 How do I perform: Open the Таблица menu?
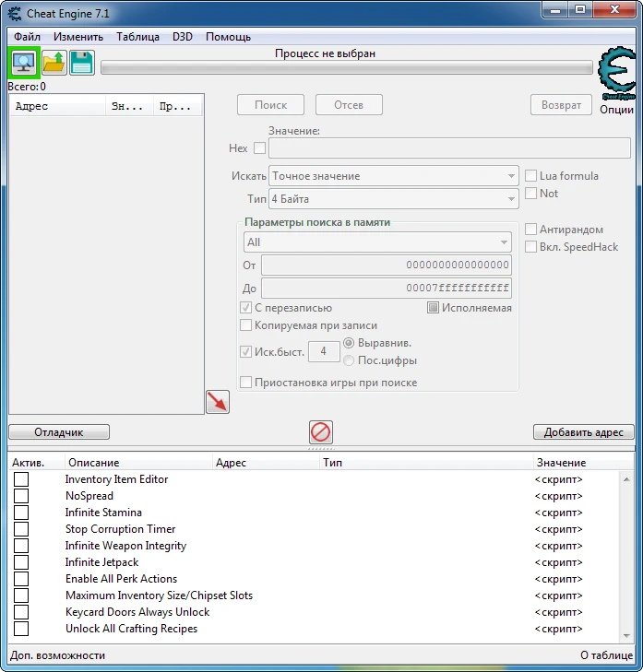pyautogui.click(x=137, y=37)
